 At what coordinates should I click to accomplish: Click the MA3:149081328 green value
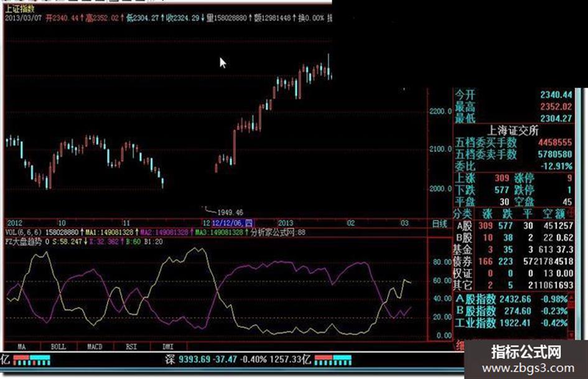220,233
